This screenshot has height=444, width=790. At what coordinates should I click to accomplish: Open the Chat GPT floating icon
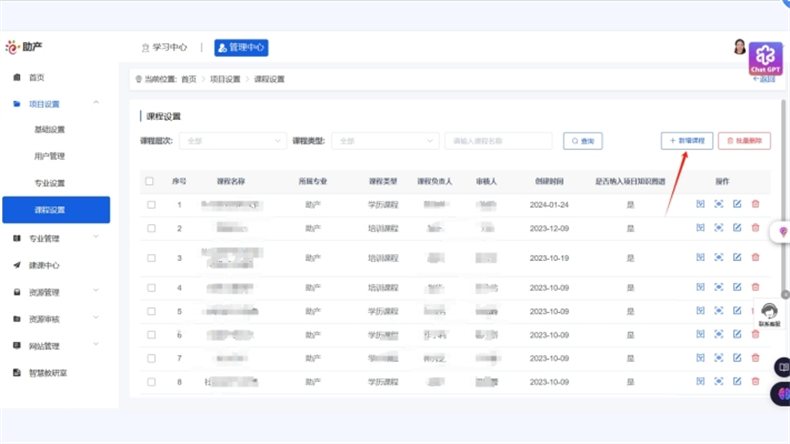[x=766, y=57]
